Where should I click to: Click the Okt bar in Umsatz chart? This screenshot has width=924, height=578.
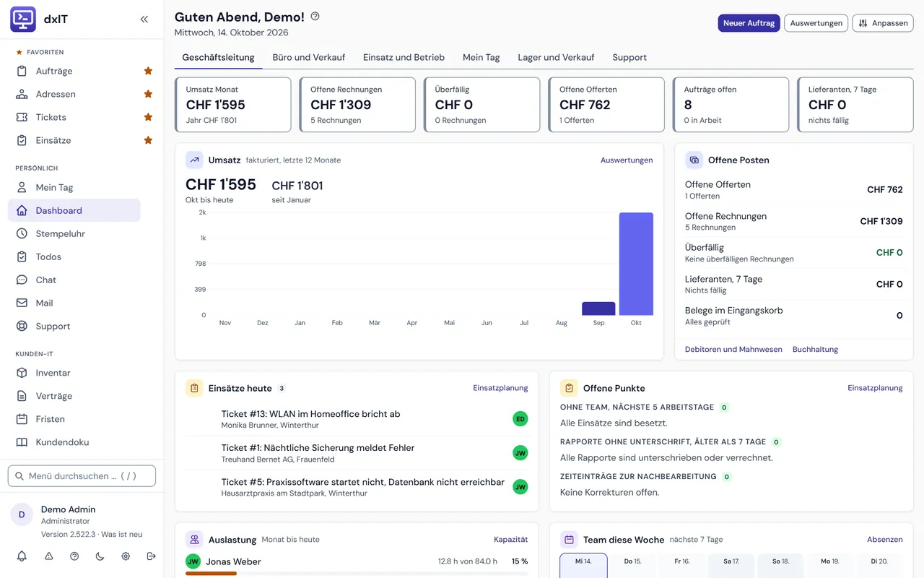click(636, 264)
